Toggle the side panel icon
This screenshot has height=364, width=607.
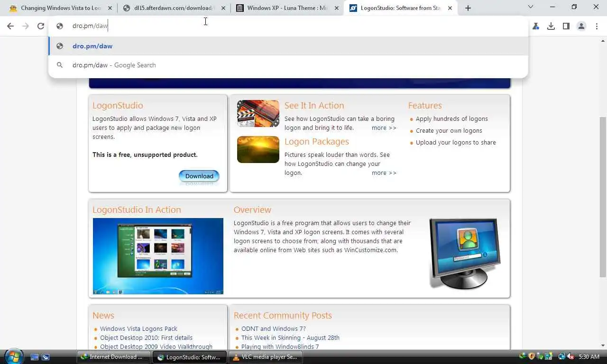566,27
